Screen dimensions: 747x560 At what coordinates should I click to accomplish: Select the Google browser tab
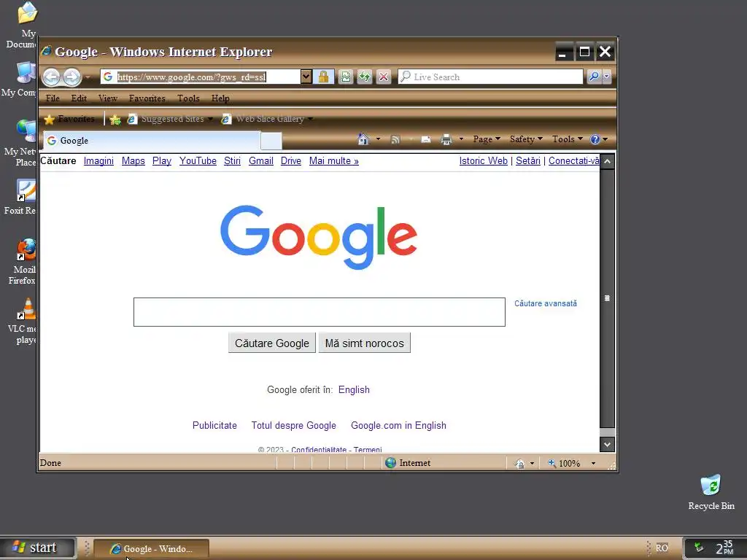point(152,141)
